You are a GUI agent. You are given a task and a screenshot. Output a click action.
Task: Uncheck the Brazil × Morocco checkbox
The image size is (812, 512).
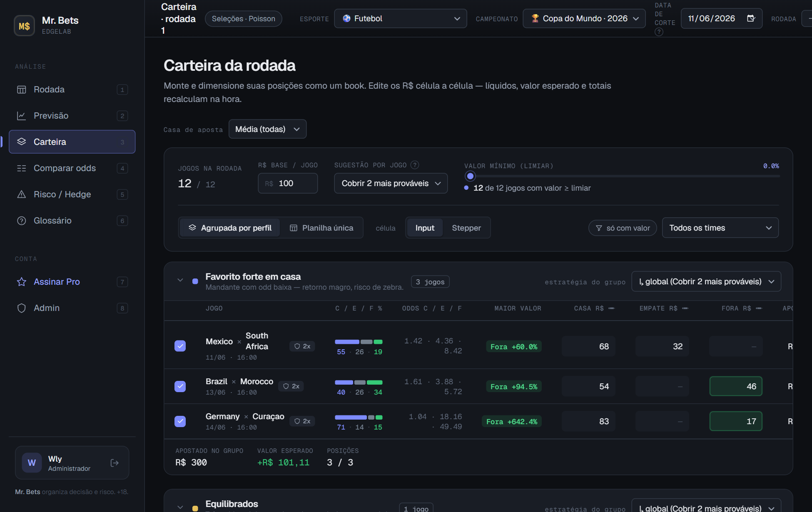coord(180,386)
